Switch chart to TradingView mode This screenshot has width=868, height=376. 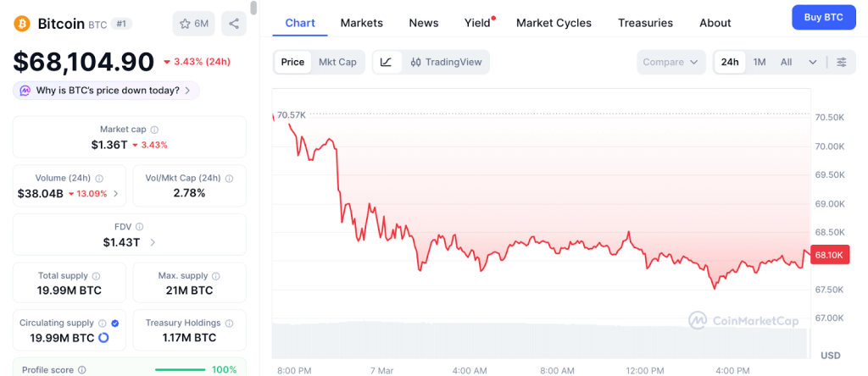point(446,62)
